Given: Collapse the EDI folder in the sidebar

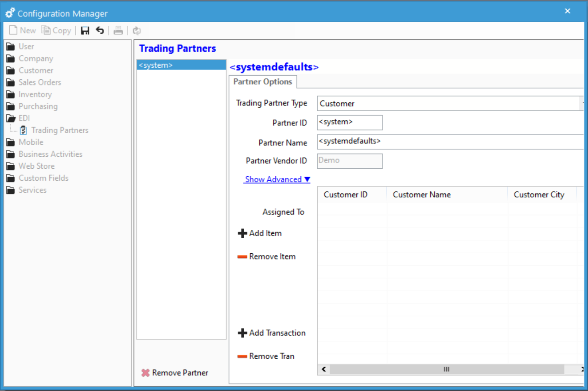Looking at the screenshot, I should point(11,118).
